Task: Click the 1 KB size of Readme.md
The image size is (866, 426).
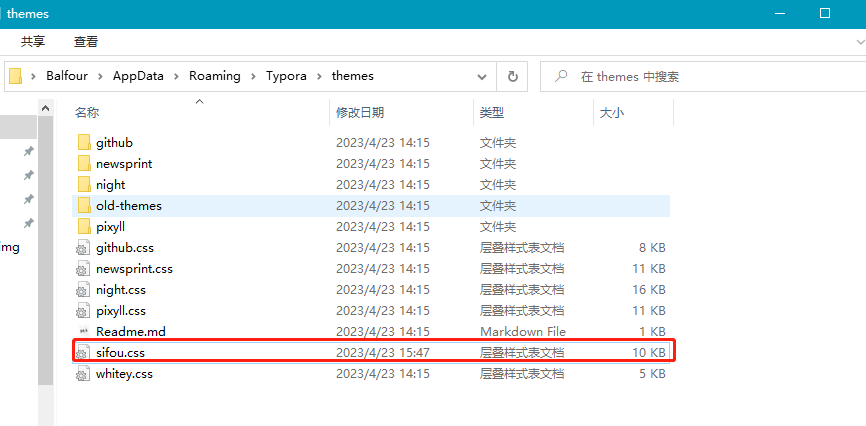Action: click(x=652, y=332)
